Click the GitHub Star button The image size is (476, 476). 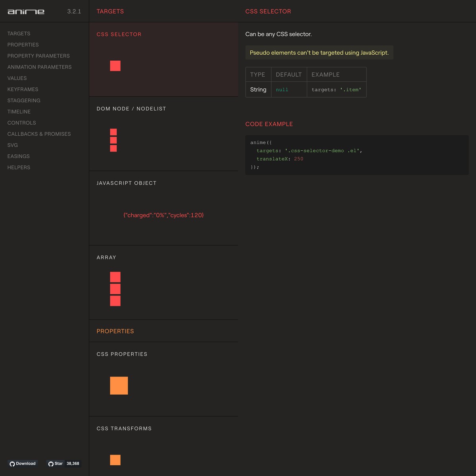coord(56,463)
